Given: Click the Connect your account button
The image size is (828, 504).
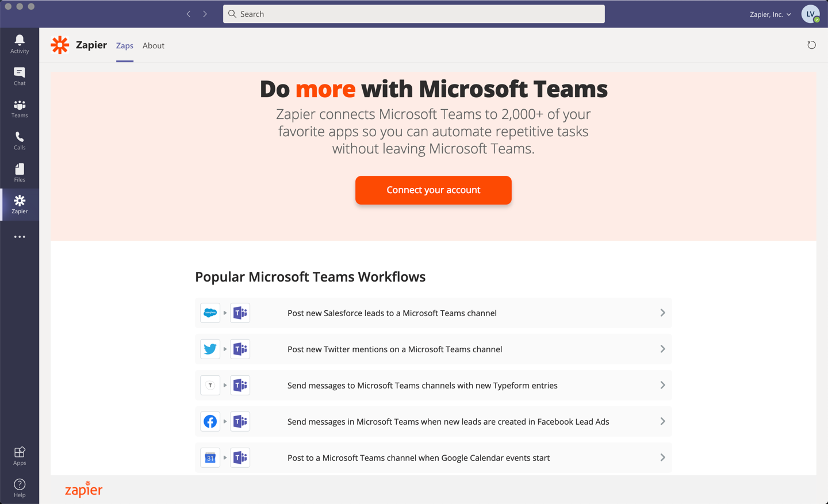Looking at the screenshot, I should [x=434, y=190].
